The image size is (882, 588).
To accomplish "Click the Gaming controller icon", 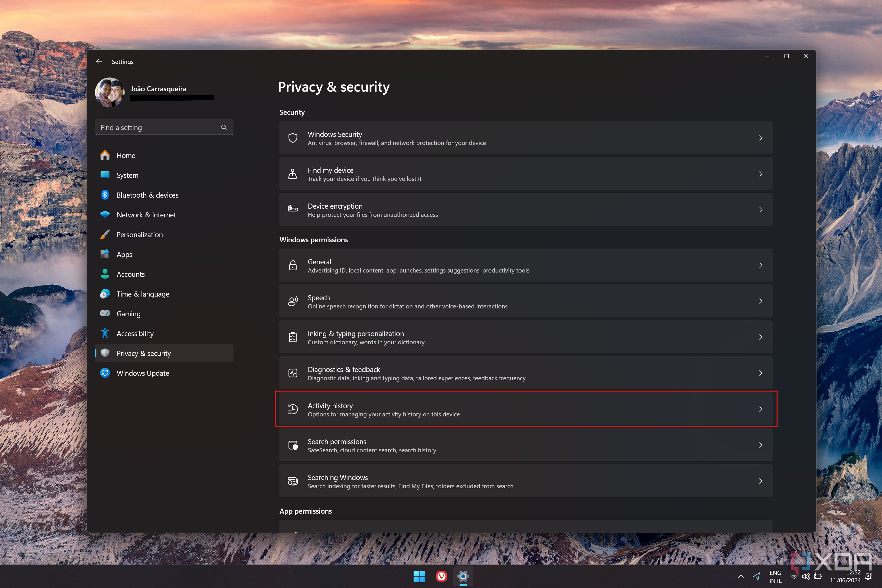I will point(105,313).
